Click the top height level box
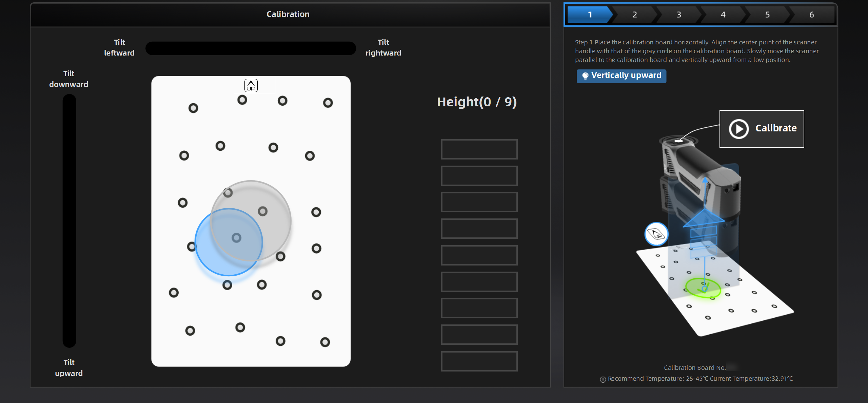The width and height of the screenshot is (868, 403). click(x=479, y=149)
